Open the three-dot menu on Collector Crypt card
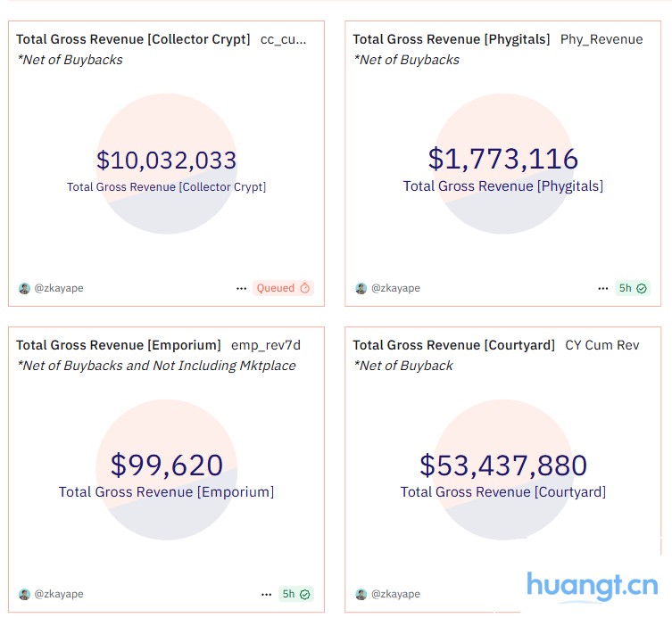Image resolution: width=672 pixels, height=626 pixels. (x=241, y=288)
